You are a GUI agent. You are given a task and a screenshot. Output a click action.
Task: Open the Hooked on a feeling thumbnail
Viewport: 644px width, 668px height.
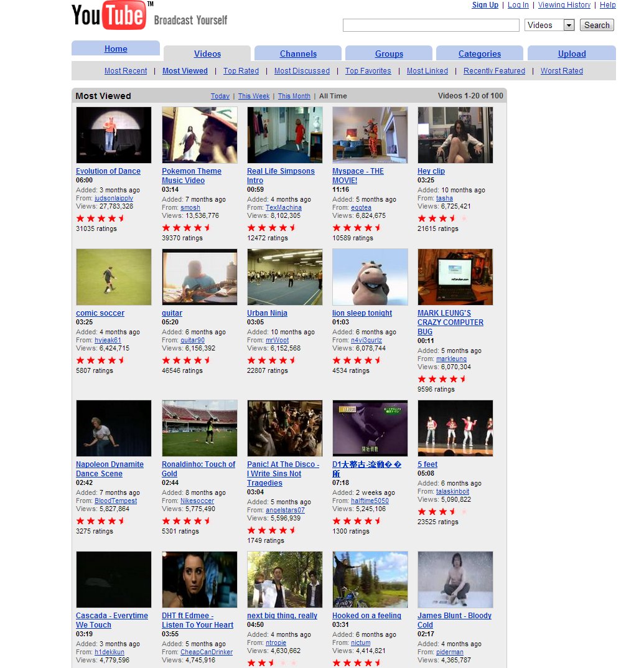click(370, 580)
